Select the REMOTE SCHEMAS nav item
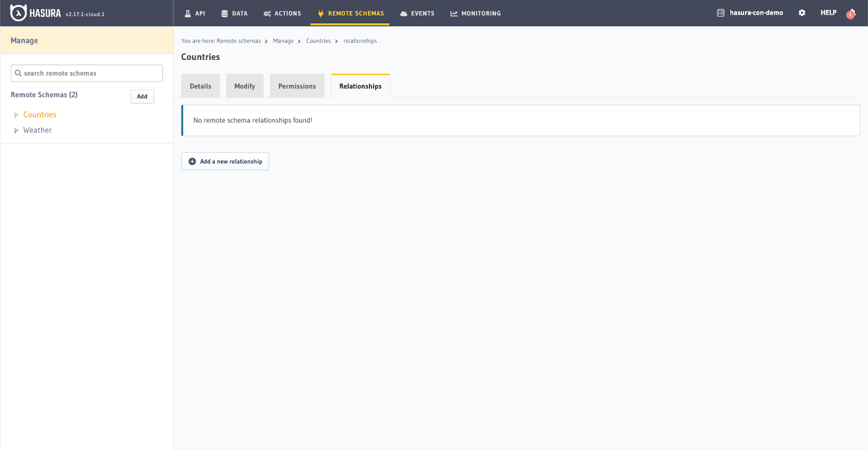Screen dimensions: 868x450 350,13
